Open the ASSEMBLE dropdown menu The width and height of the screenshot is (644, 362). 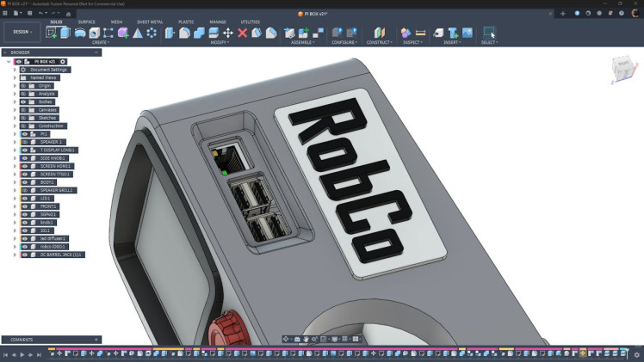coord(303,42)
